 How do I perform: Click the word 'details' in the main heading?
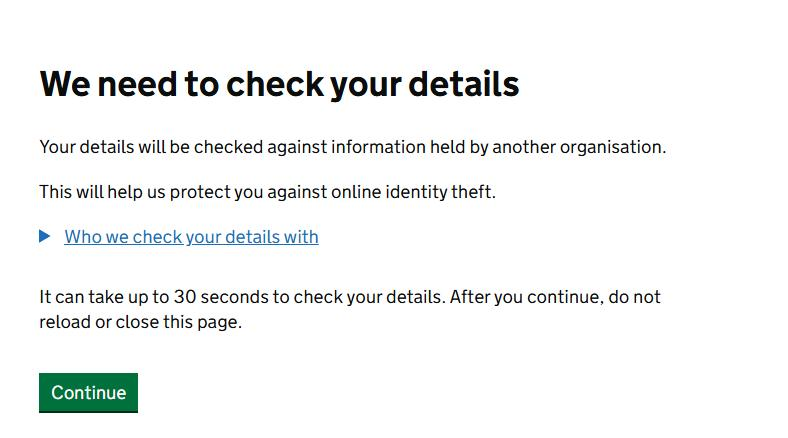point(463,83)
